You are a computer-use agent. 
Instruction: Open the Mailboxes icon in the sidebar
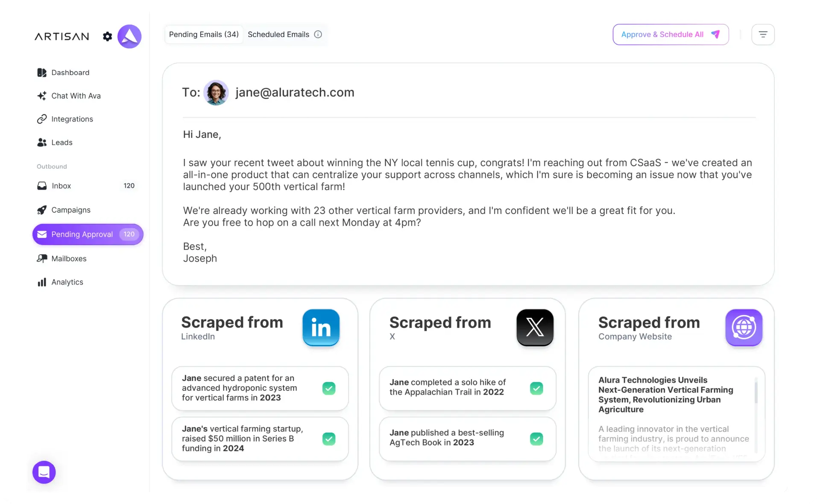pyautogui.click(x=41, y=258)
